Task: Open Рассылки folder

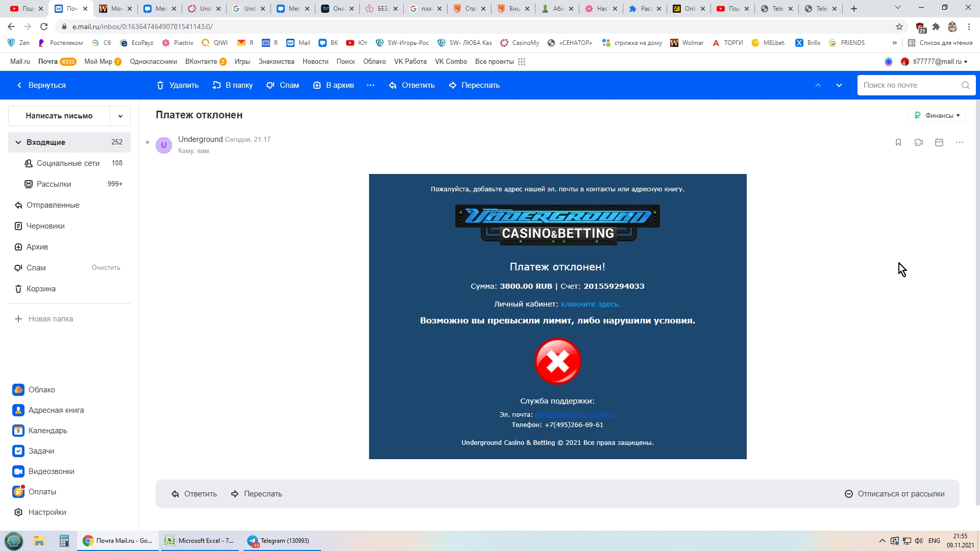Action: click(x=69, y=184)
